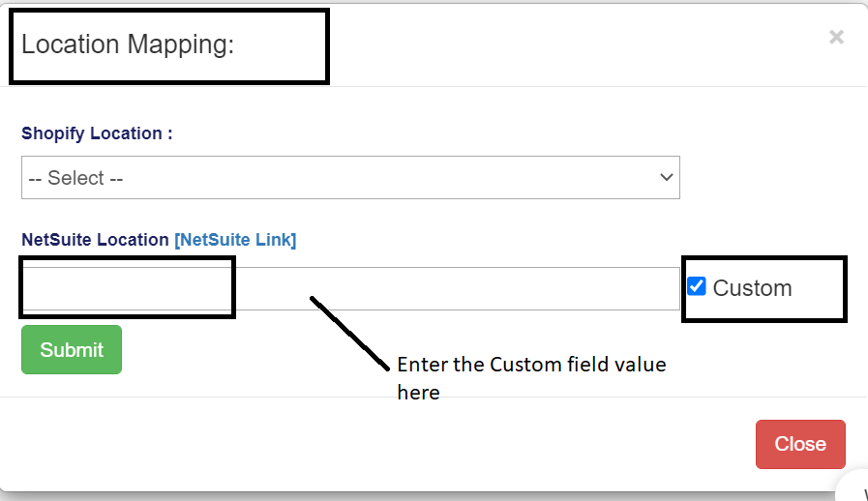The image size is (868, 501).
Task: Open the NetSuite Link hyperlink
Action: (x=235, y=240)
